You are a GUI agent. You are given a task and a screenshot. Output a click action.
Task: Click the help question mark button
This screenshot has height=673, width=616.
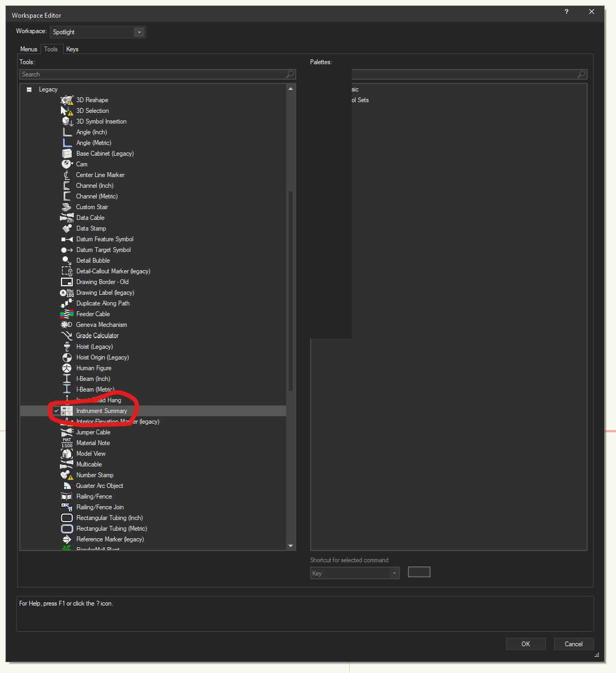(566, 12)
